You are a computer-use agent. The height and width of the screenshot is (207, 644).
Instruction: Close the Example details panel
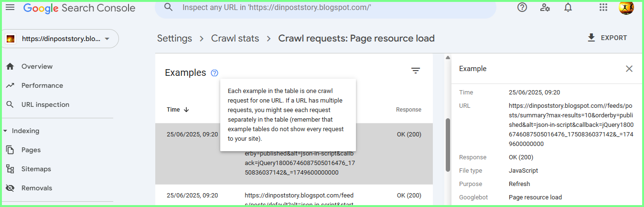coord(629,69)
